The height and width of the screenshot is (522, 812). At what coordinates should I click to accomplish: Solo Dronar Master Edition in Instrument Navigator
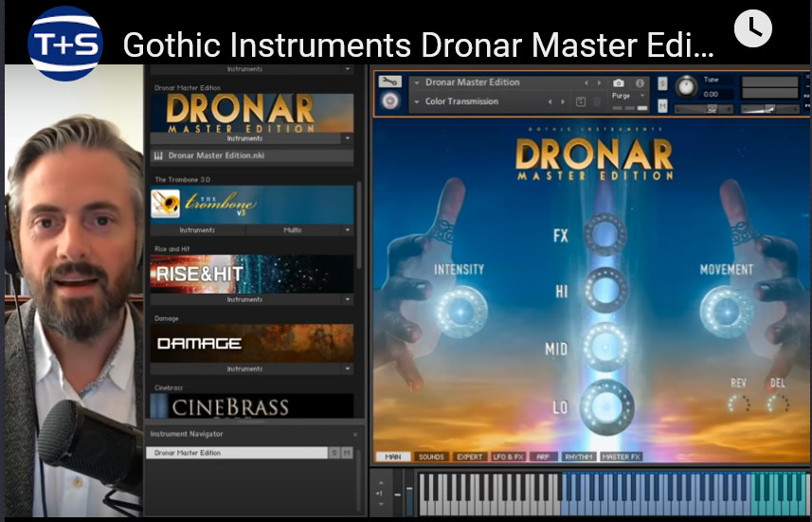tap(334, 453)
